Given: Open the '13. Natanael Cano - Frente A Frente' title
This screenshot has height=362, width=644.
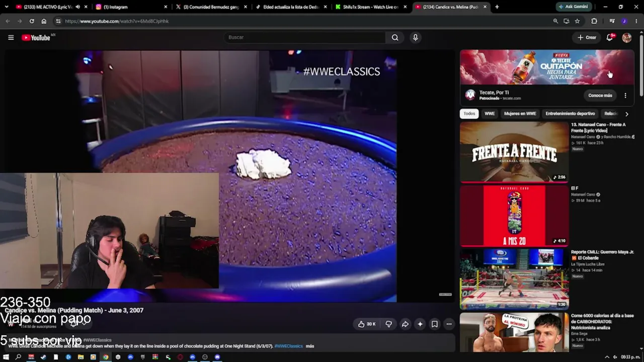Looking at the screenshot, I should [x=599, y=127].
